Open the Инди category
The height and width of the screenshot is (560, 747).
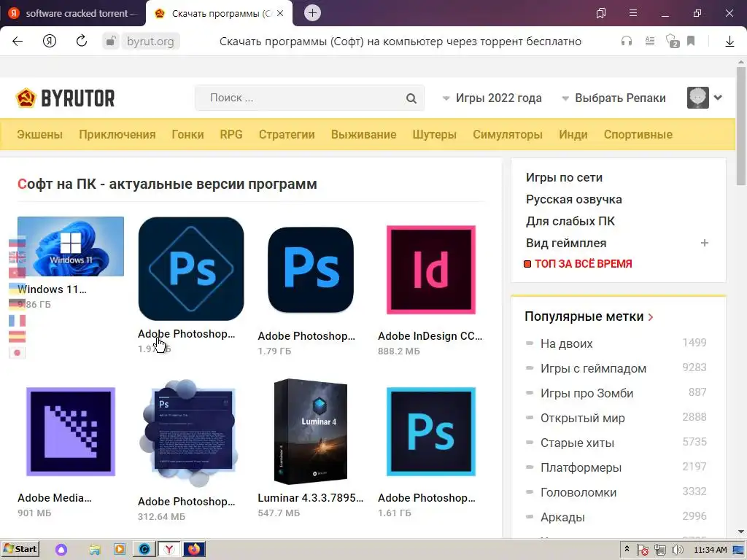(x=573, y=134)
